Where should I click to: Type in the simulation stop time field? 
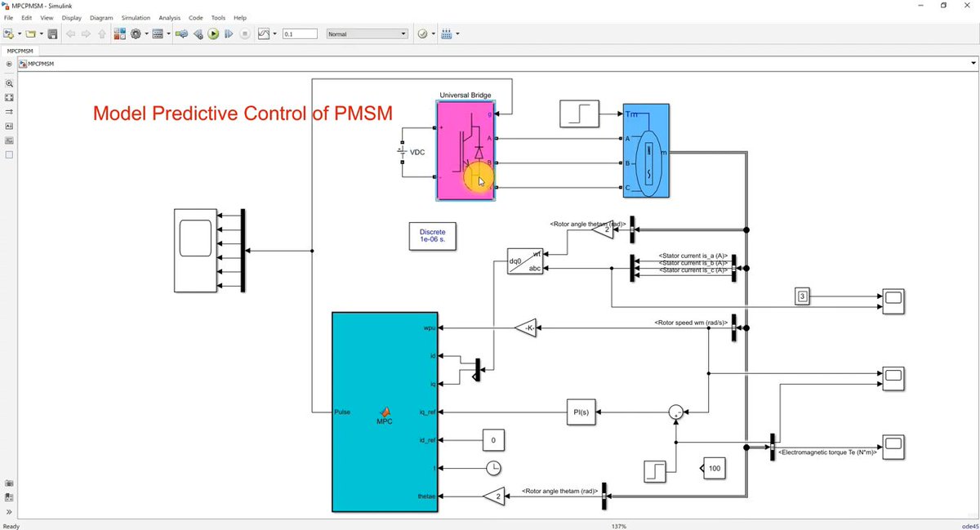pyautogui.click(x=300, y=33)
